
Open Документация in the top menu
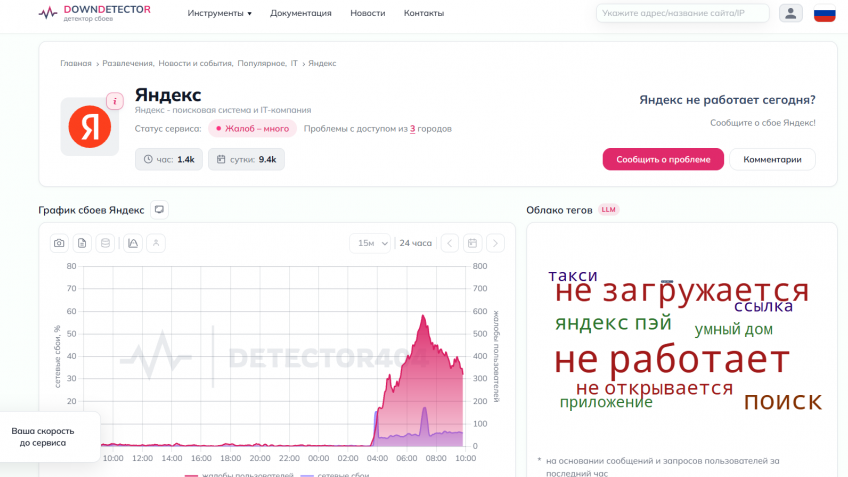[x=301, y=13]
